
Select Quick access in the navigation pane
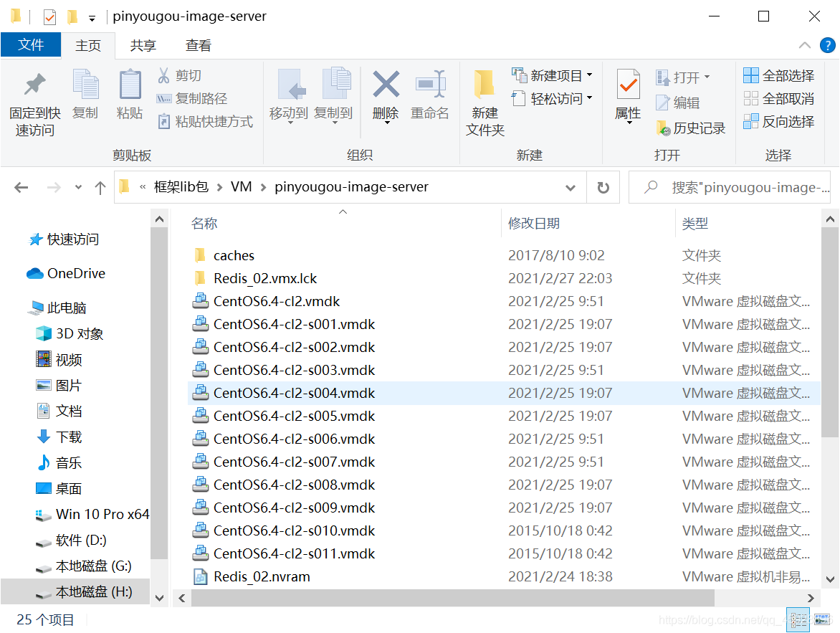(x=65, y=239)
